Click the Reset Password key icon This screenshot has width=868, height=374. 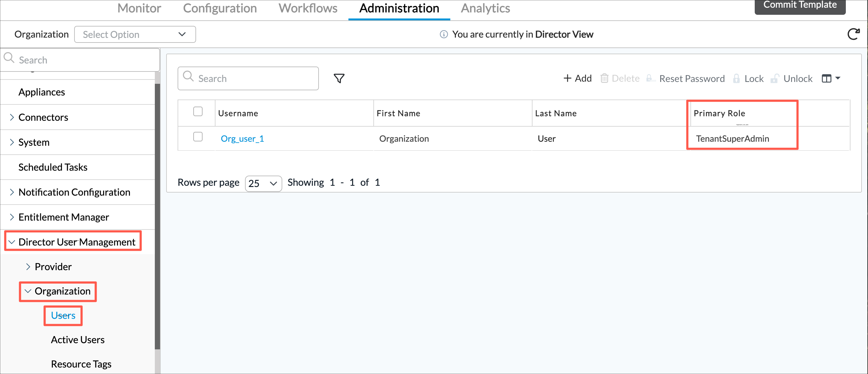[x=650, y=78]
